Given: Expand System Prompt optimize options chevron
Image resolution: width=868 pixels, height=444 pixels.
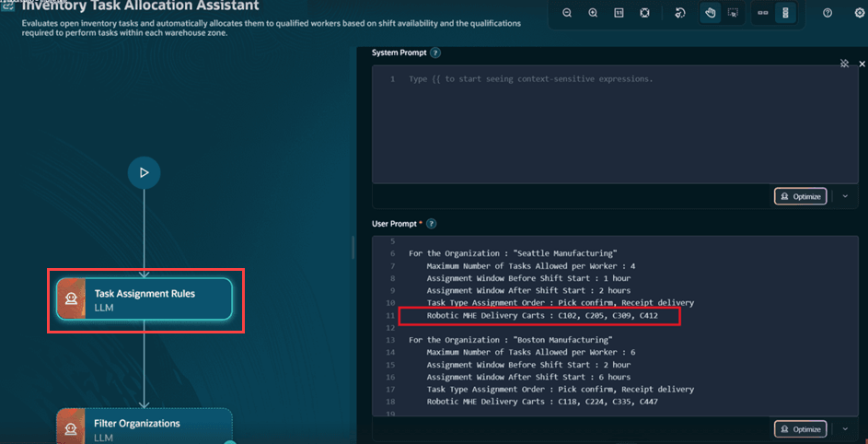Looking at the screenshot, I should pos(845,196).
